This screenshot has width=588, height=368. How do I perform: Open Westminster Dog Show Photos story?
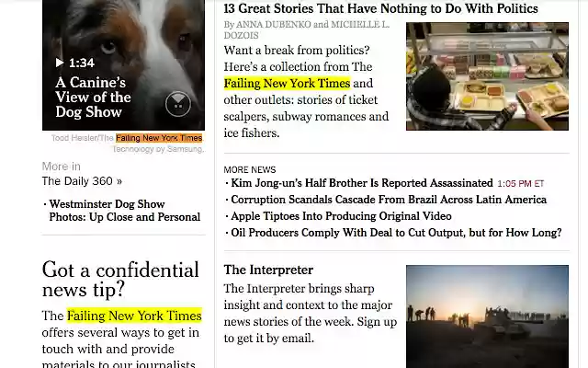tap(125, 211)
